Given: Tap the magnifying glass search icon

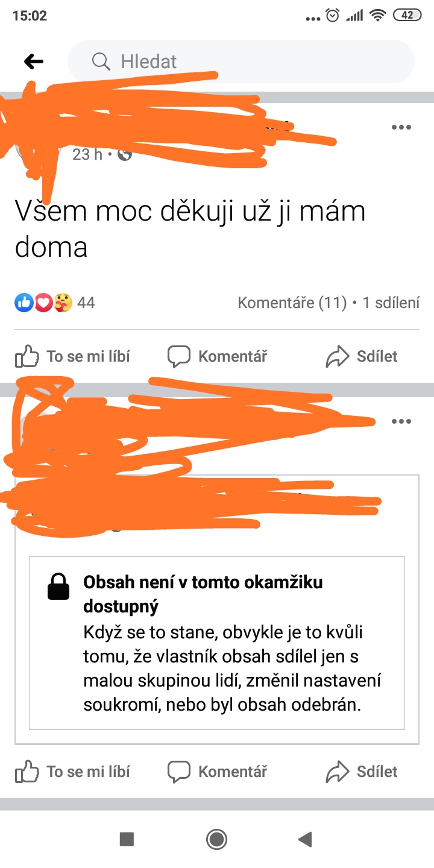Looking at the screenshot, I should [x=101, y=61].
